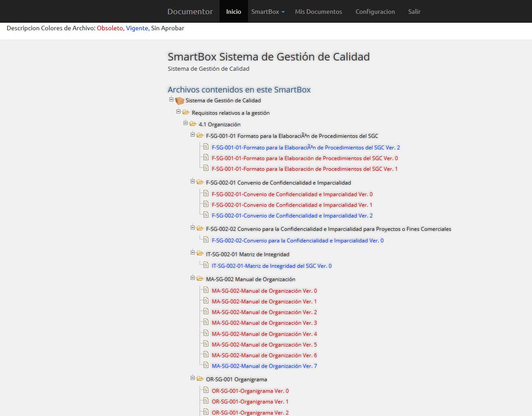Collapse the 4.1 Organización folder
This screenshot has width=532, height=416.
pyautogui.click(x=186, y=123)
